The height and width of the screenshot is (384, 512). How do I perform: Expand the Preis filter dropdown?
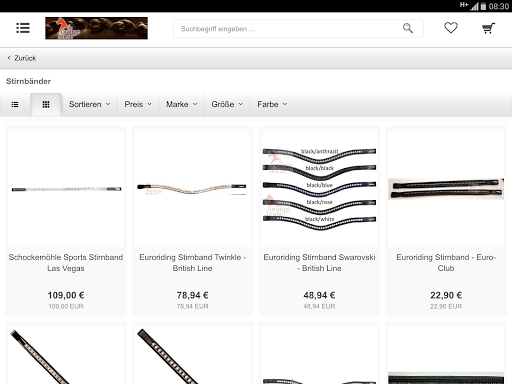pos(138,104)
